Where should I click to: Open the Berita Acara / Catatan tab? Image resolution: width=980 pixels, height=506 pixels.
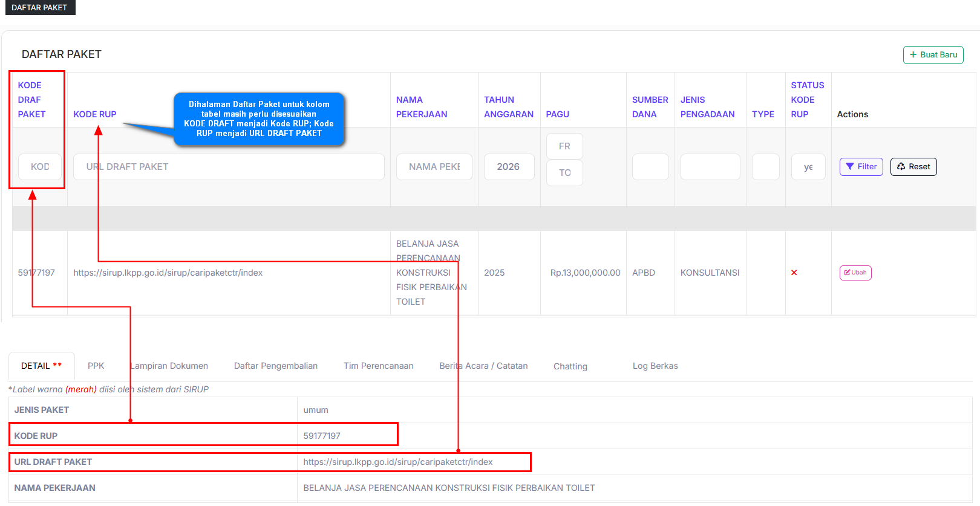(x=483, y=366)
